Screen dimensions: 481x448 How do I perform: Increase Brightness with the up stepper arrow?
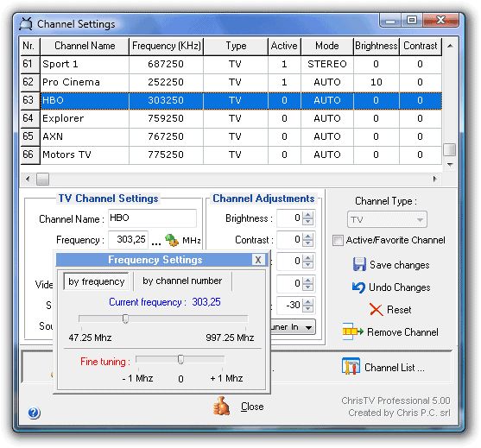307,215
